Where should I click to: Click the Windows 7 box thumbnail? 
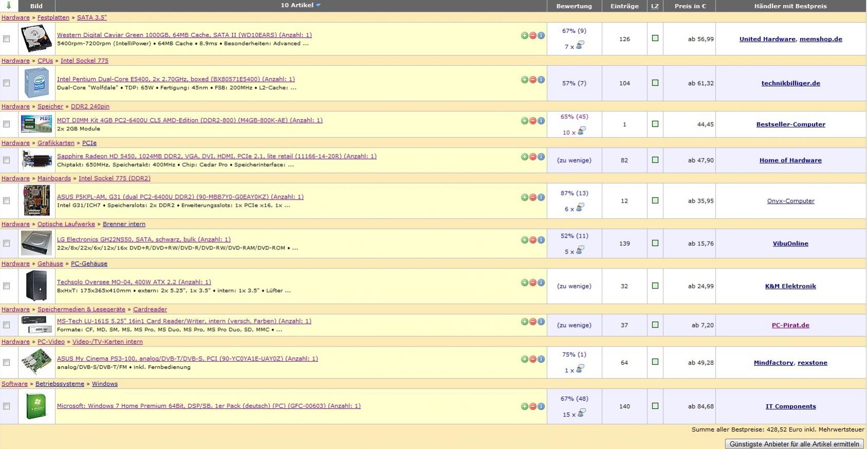(37, 406)
